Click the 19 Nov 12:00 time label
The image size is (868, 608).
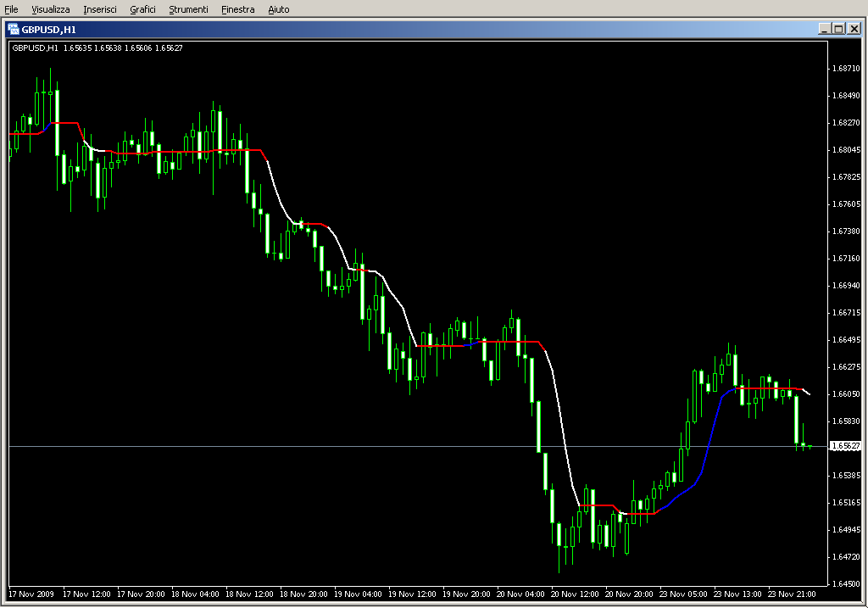tap(412, 594)
